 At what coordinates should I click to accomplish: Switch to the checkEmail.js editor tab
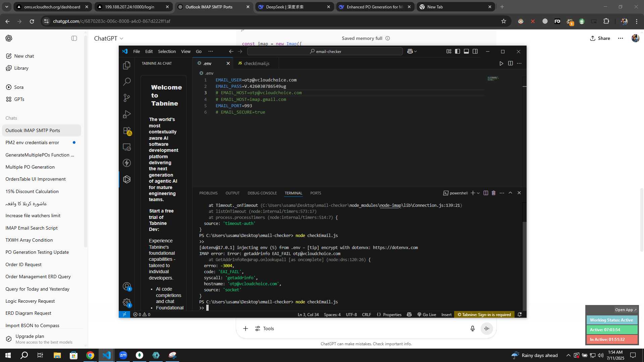pos(256,63)
